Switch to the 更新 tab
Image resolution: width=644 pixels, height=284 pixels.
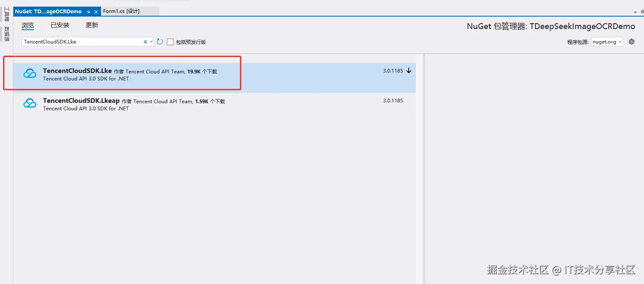click(x=92, y=25)
